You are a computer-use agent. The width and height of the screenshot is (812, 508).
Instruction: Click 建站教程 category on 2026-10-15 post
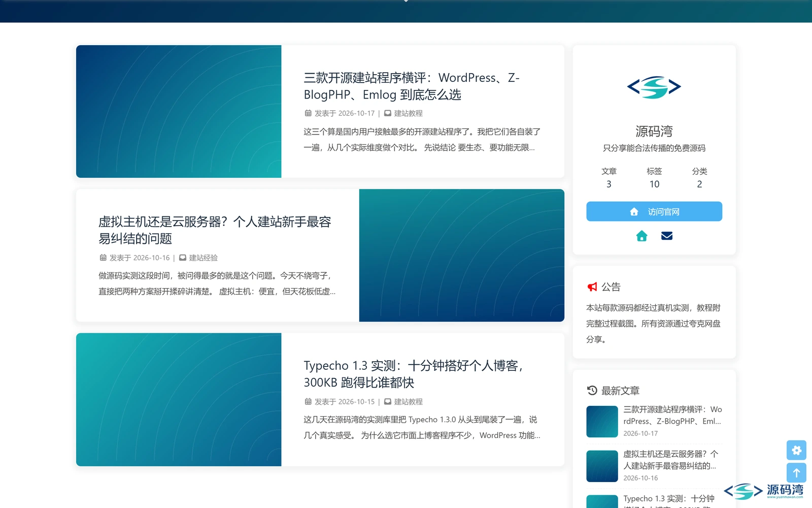[409, 401]
